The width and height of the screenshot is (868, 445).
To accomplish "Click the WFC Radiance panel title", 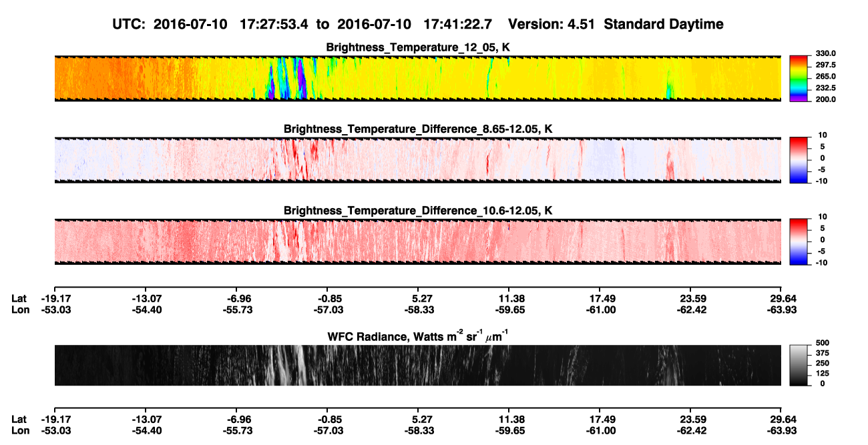I will (418, 336).
